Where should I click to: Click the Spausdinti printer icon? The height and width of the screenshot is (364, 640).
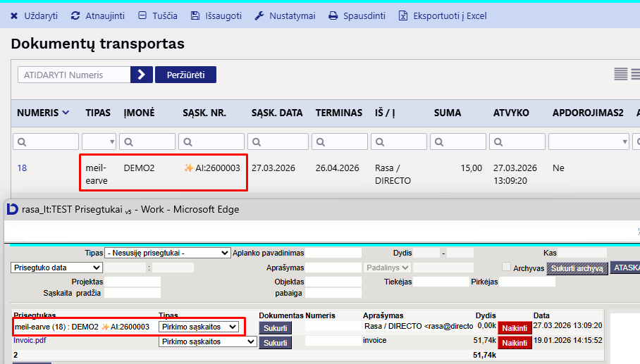[333, 15]
